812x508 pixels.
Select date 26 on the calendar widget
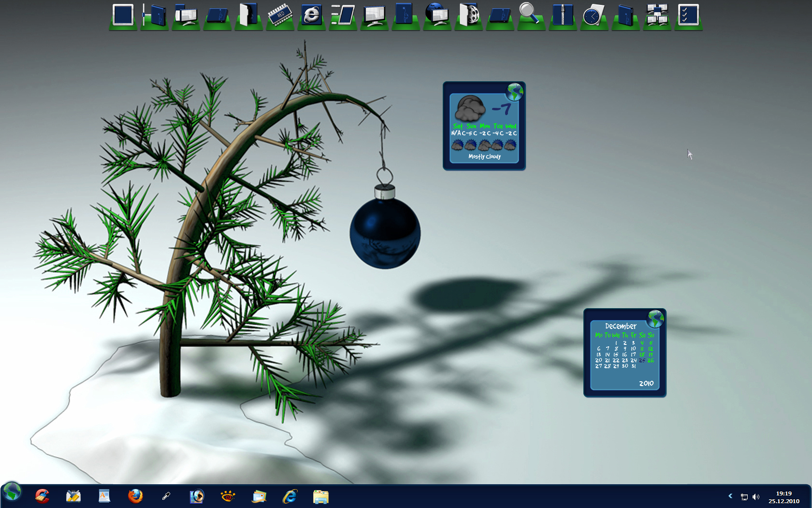pos(651,360)
